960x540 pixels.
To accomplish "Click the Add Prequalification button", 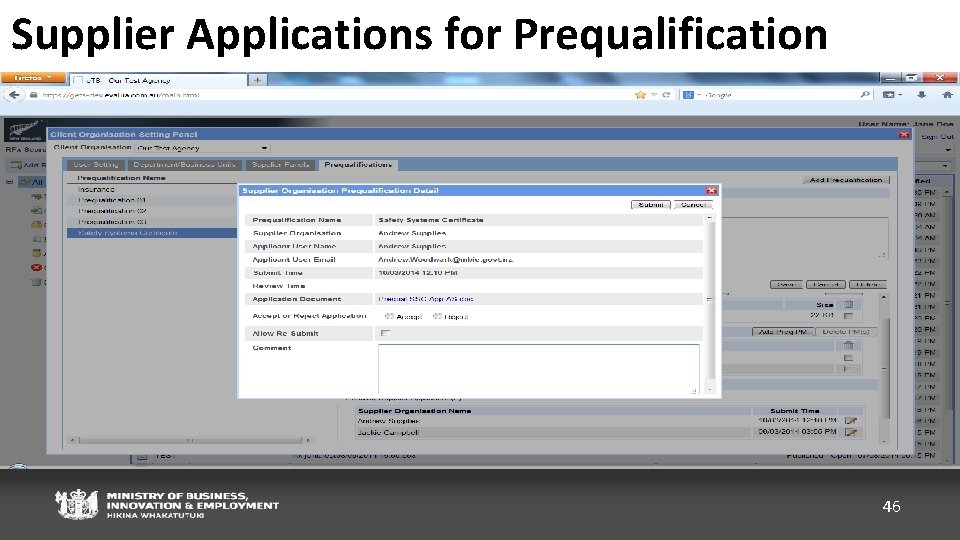I will (846, 180).
